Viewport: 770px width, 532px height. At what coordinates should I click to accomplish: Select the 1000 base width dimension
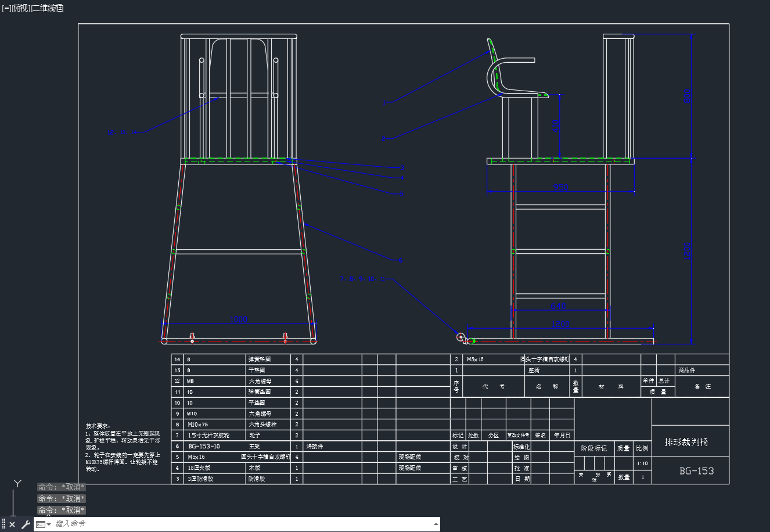(239, 319)
